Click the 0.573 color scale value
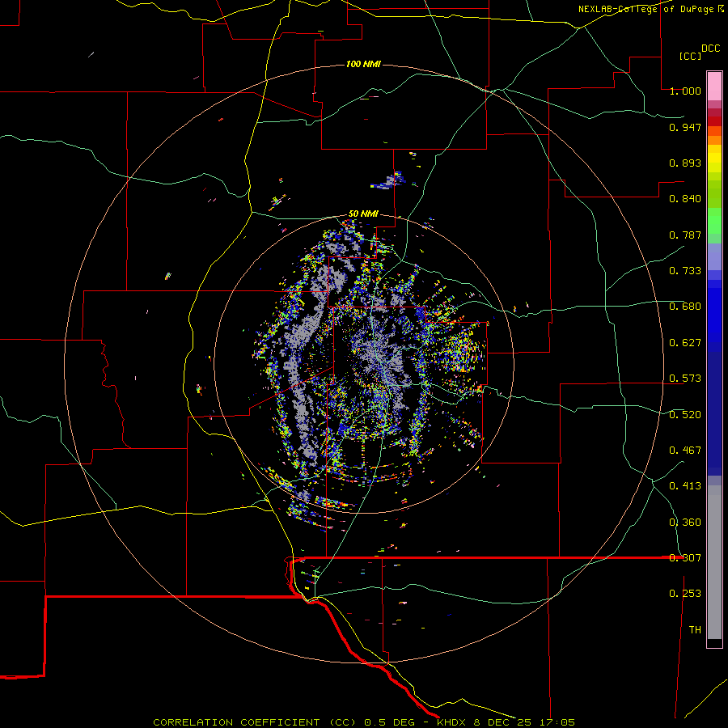The height and width of the screenshot is (728, 728). coord(685,379)
